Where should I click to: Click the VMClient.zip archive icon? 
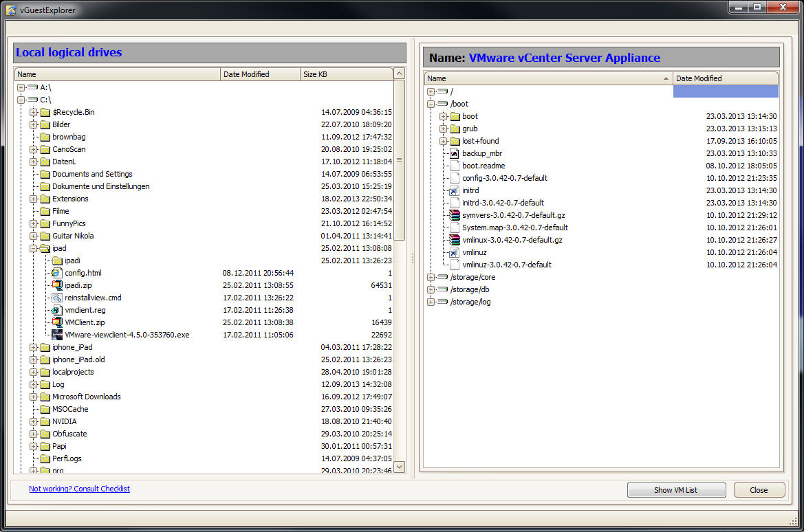57,322
